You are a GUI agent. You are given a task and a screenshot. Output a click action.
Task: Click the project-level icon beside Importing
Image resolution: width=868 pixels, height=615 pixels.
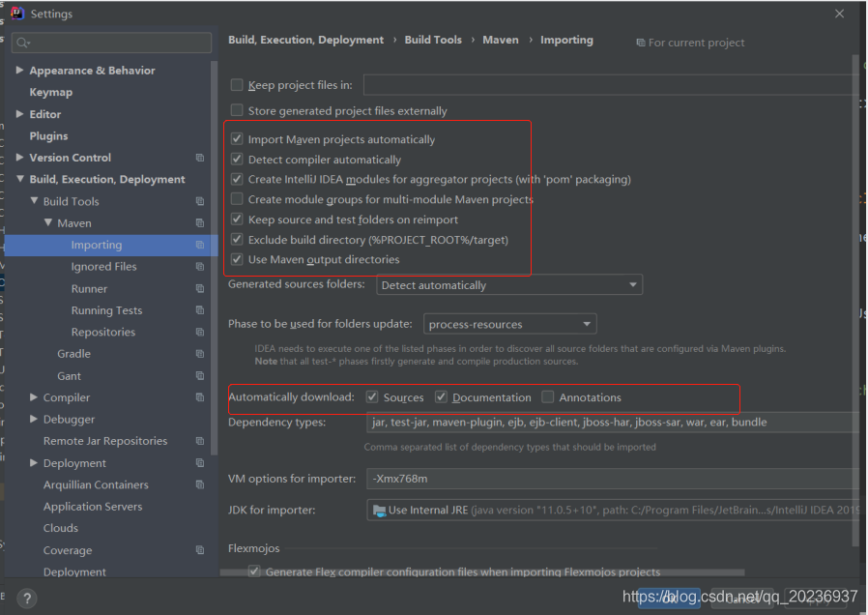click(x=200, y=245)
